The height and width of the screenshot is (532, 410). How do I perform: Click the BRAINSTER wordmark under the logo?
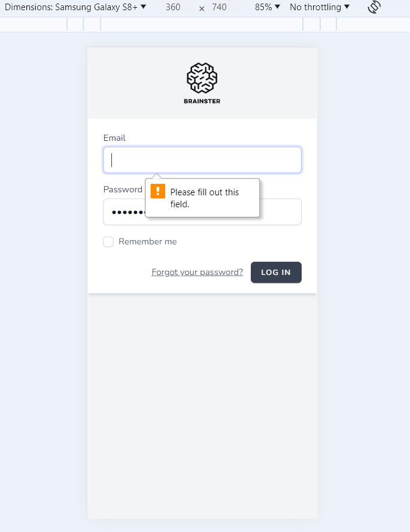tap(202, 101)
